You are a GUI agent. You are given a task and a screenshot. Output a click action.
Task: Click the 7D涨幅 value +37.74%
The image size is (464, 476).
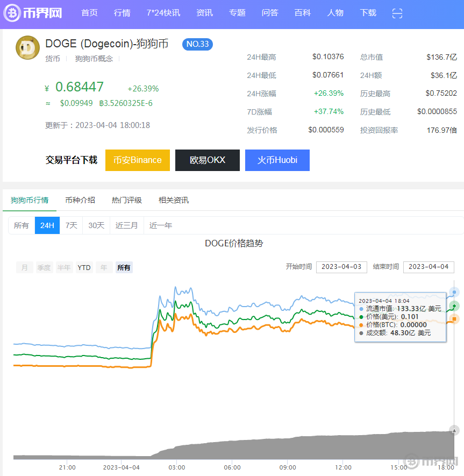point(329,112)
